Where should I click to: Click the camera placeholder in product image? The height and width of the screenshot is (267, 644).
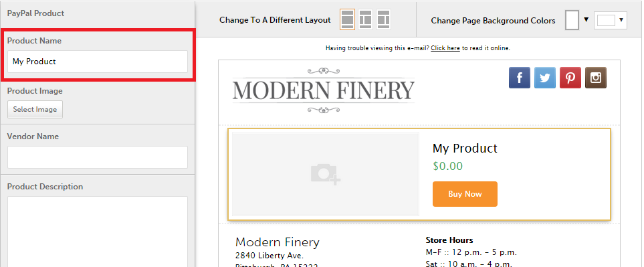point(326,174)
